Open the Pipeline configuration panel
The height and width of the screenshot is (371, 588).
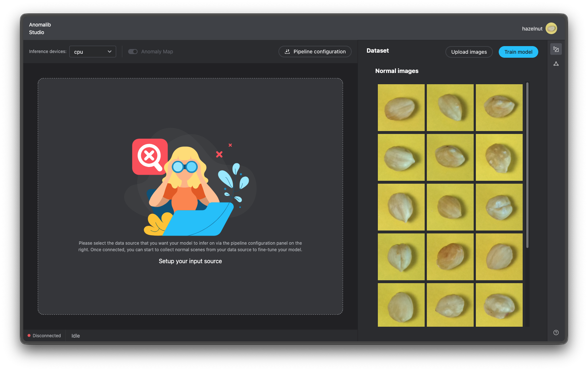315,52
